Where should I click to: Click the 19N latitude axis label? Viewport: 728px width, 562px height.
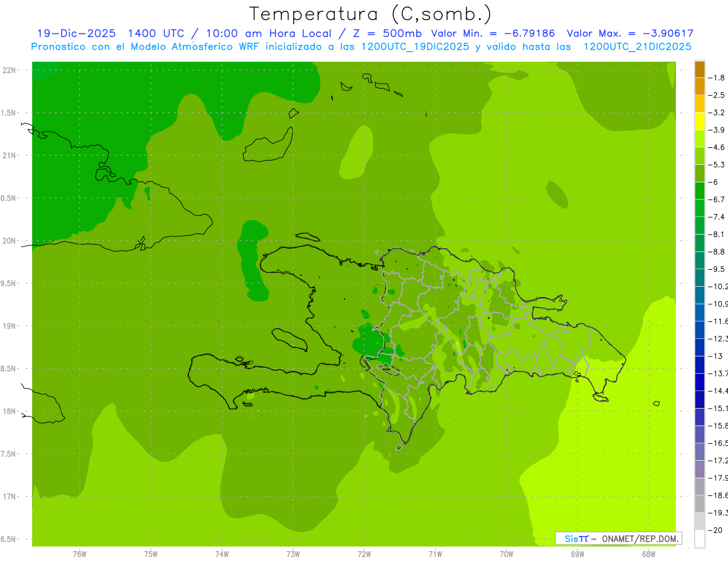tap(10, 326)
